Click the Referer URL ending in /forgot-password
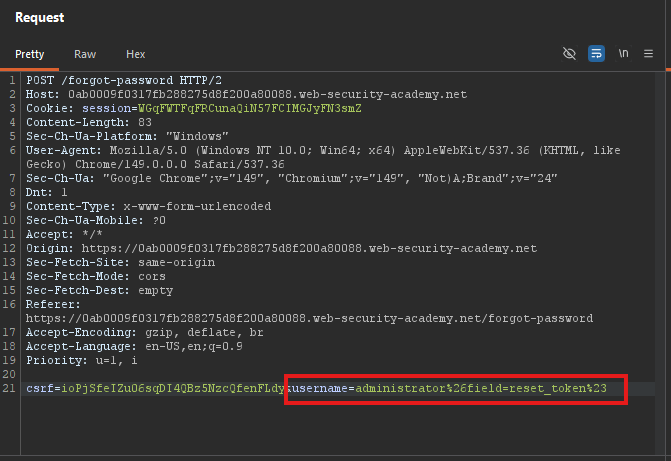 click(309, 318)
